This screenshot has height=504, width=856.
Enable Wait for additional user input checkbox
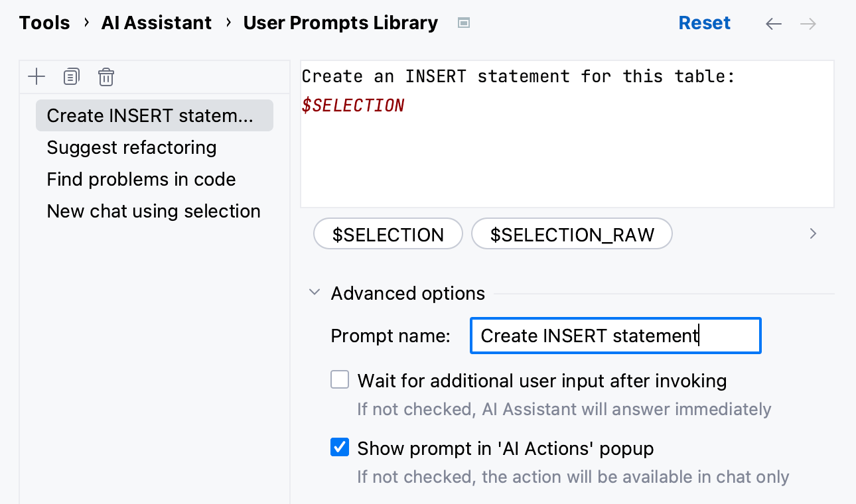tap(340, 380)
